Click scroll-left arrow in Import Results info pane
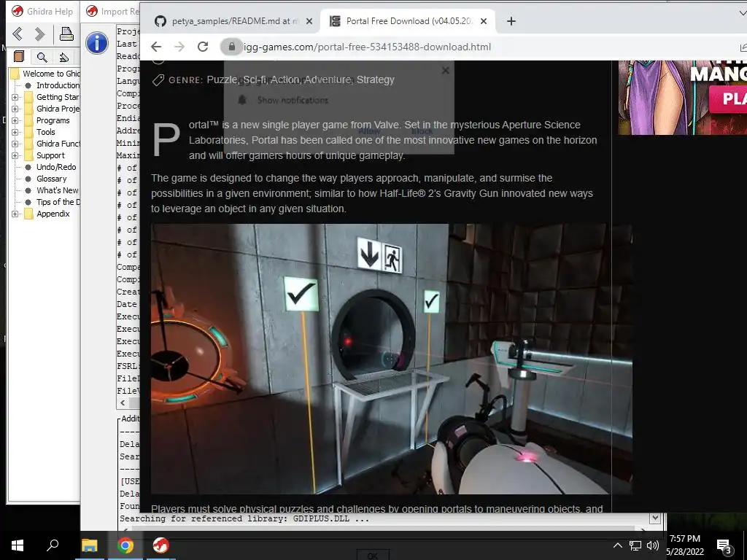This screenshot has width=747, height=560. [123, 402]
